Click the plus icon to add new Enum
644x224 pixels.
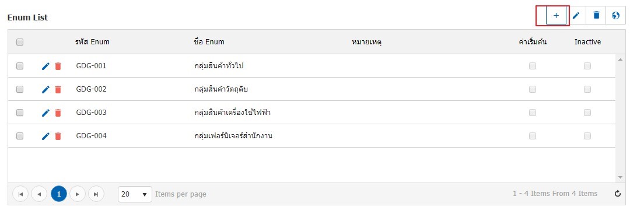click(556, 16)
